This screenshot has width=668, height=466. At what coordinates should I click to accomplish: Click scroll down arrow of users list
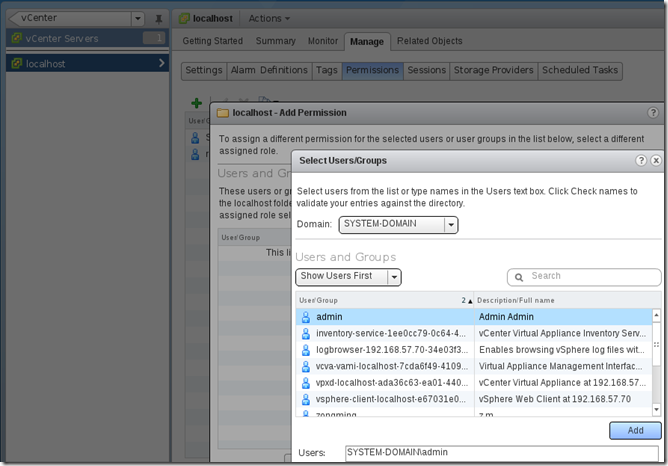[656, 409]
